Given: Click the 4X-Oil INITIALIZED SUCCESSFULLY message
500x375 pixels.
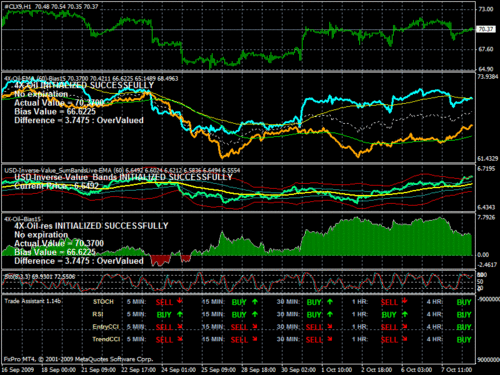Looking at the screenshot, I should 84,85.
